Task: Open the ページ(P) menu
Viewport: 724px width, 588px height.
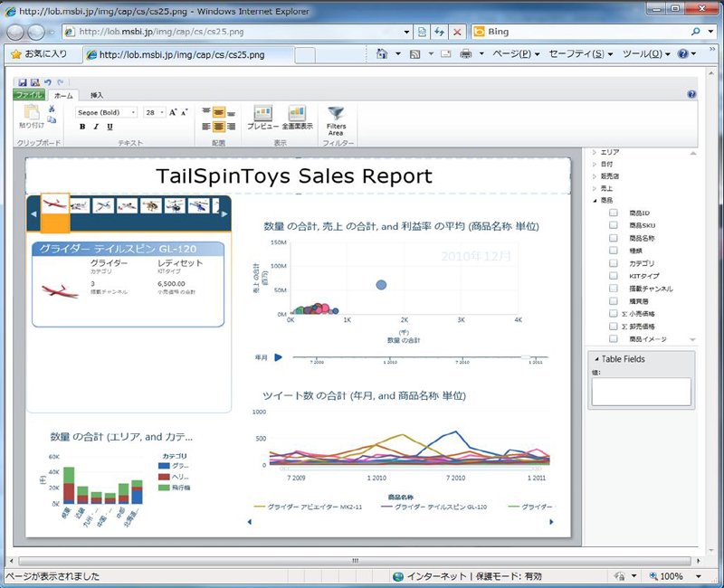Action: pyautogui.click(x=515, y=54)
